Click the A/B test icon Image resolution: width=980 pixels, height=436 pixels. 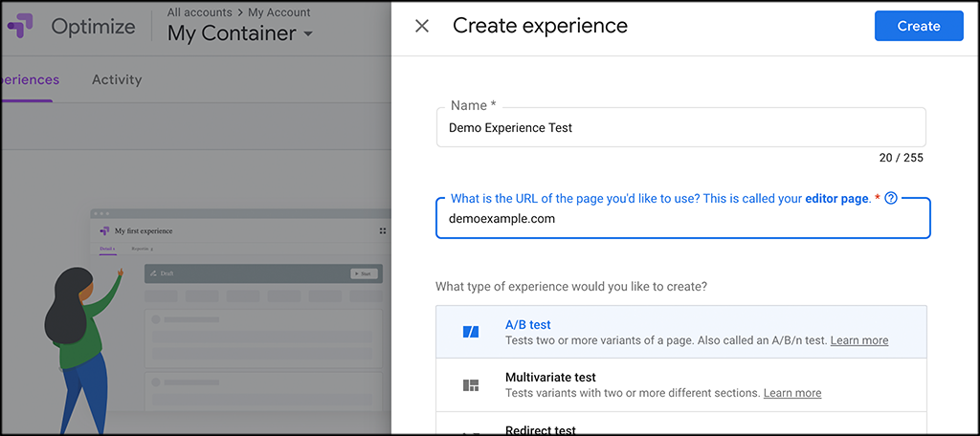tap(471, 333)
